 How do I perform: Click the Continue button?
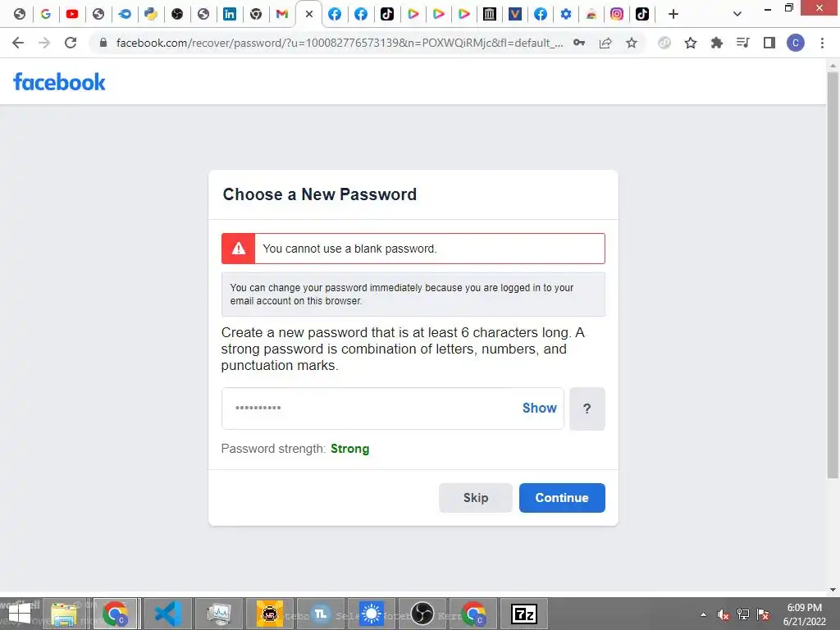coord(562,498)
